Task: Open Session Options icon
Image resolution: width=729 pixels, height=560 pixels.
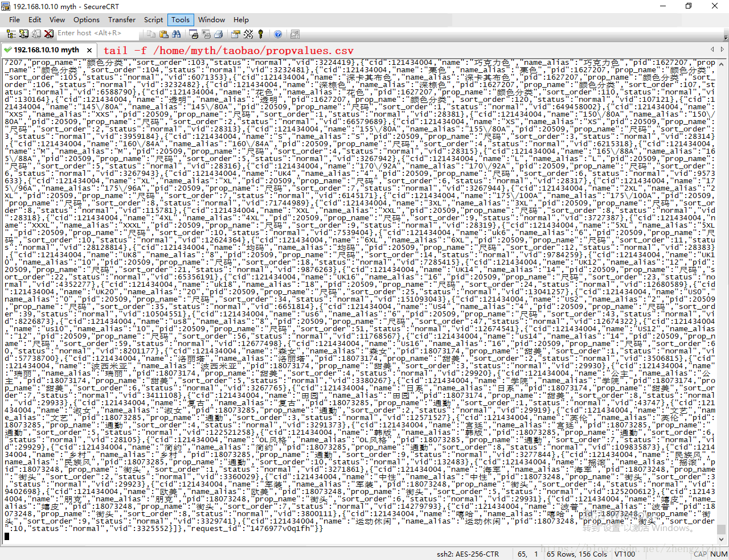Action: tap(235, 34)
